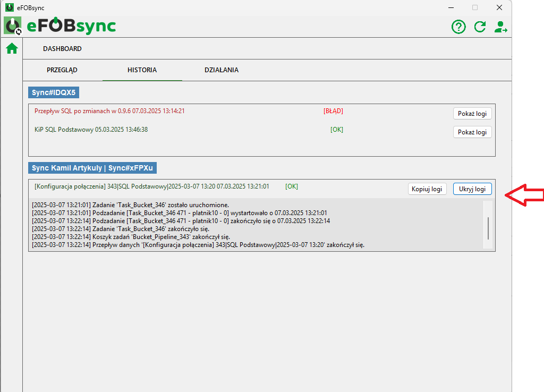
Task: Minimize the eFOBsync window
Action: click(450, 7)
